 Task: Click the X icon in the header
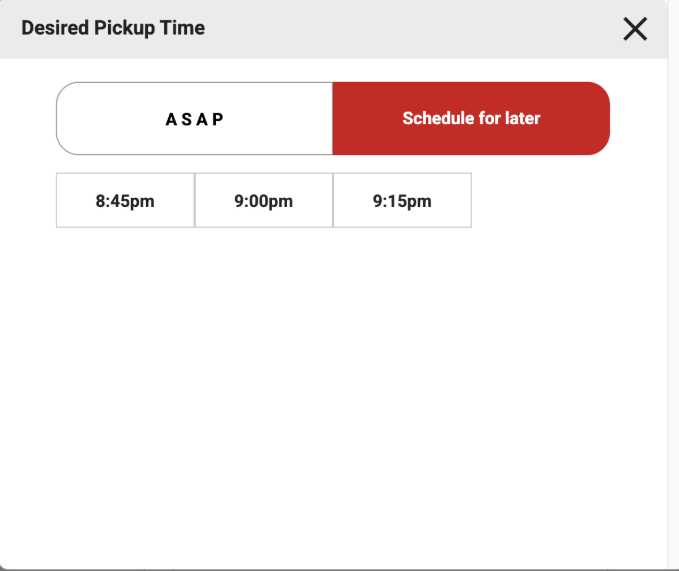coord(635,29)
